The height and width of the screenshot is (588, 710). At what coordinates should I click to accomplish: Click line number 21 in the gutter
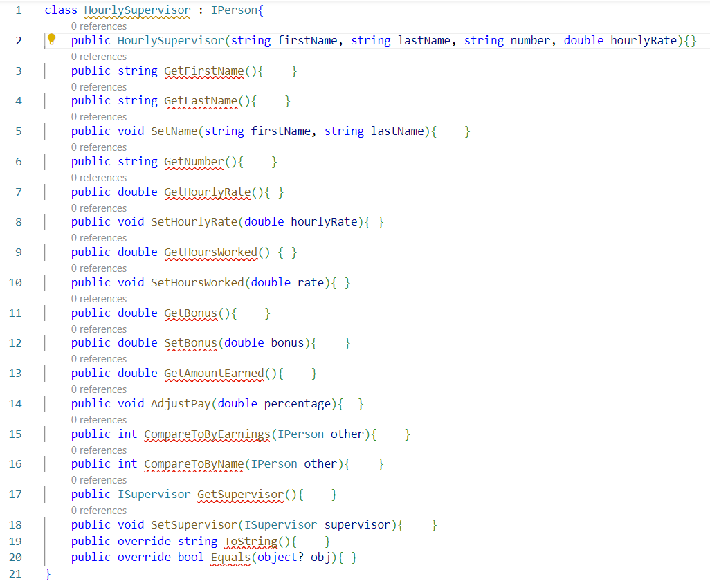click(15, 574)
